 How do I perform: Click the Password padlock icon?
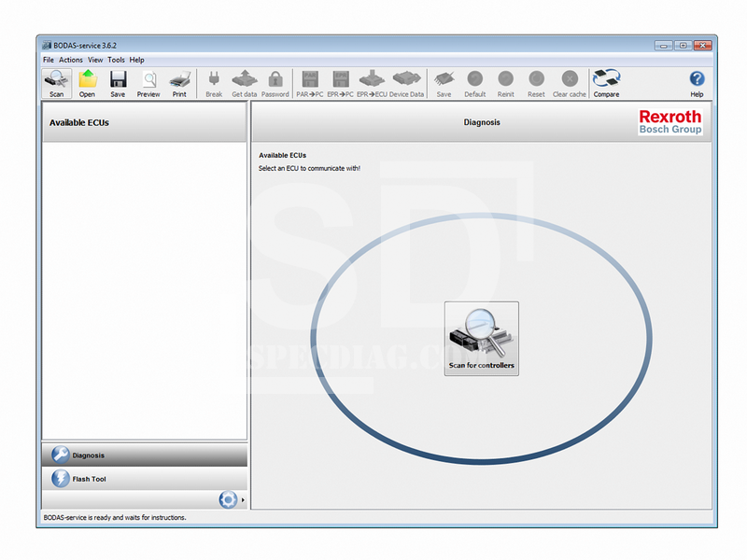275,83
